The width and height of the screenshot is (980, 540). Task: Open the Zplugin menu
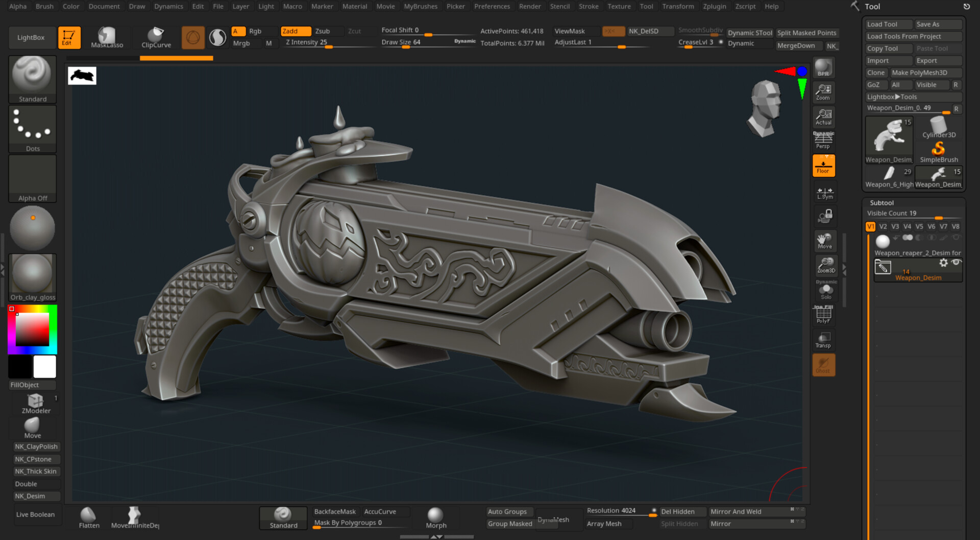[x=715, y=6]
